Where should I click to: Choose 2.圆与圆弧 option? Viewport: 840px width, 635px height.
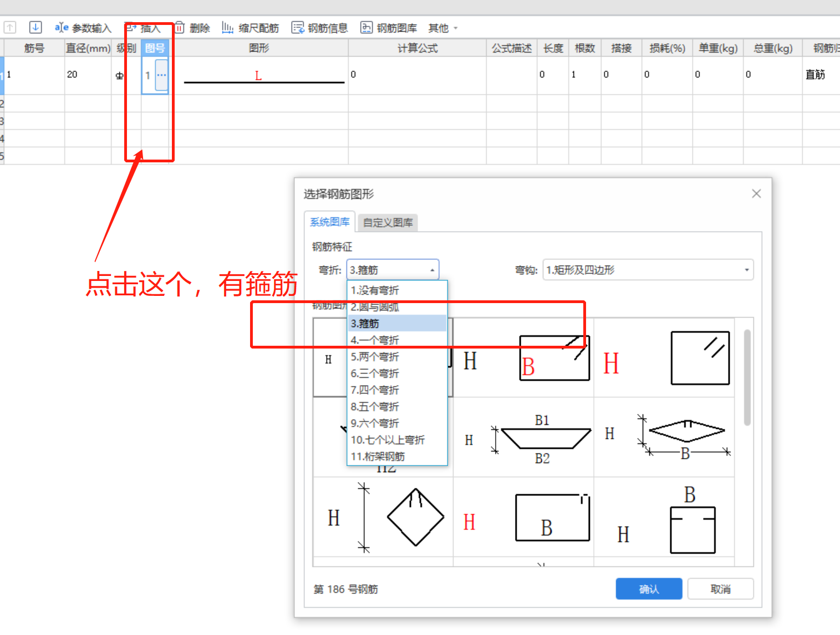(397, 307)
